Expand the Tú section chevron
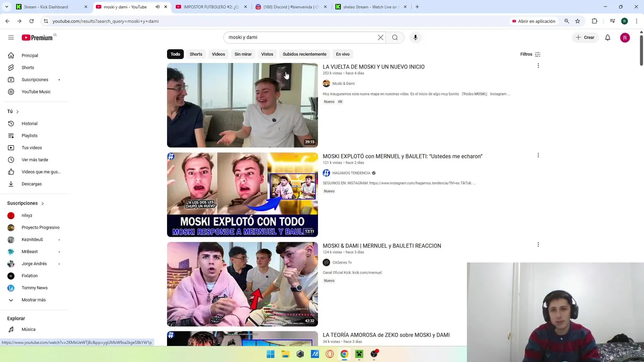This screenshot has width=644, height=362. 17,112
